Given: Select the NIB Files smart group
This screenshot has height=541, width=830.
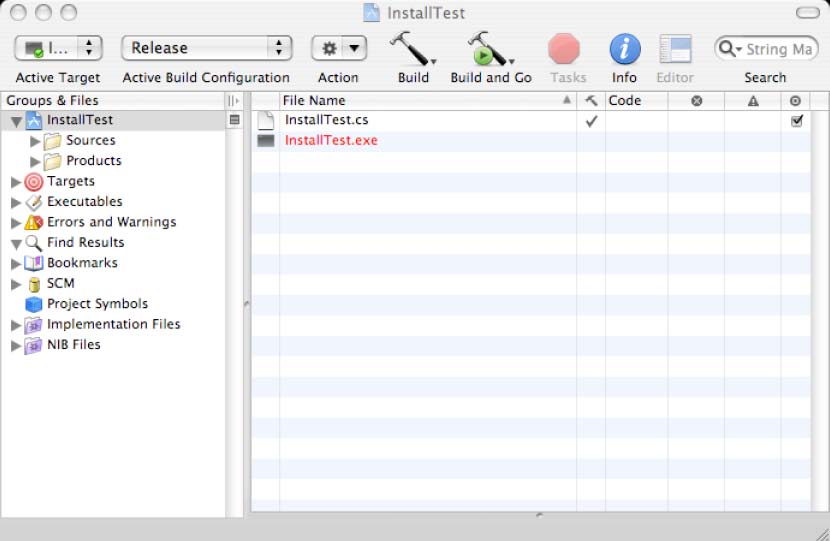Looking at the screenshot, I should click(x=62, y=345).
